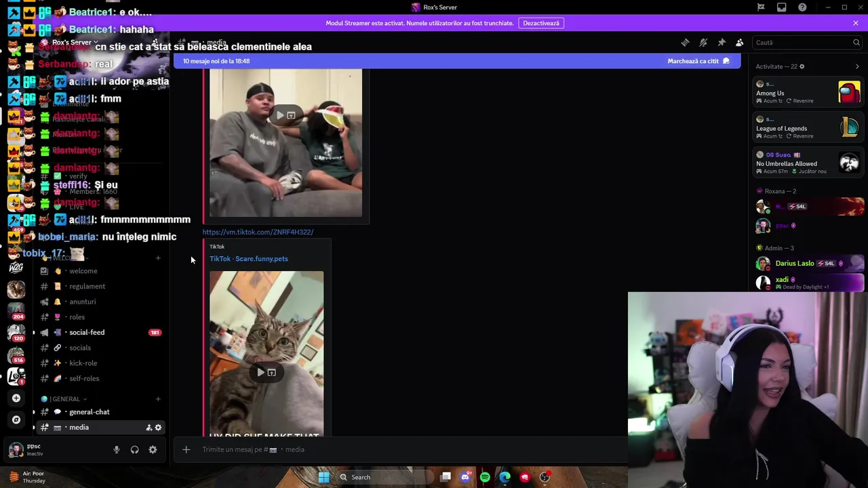868x488 pixels.
Task: Open the regulament channel
Action: (87, 286)
